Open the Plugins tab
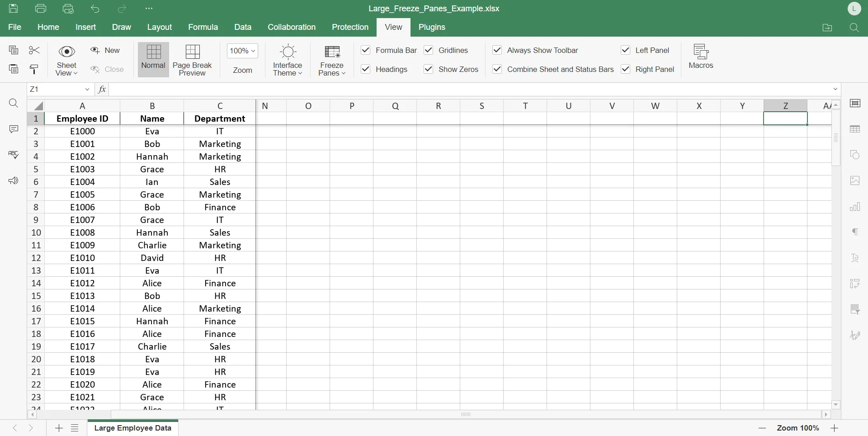Image resolution: width=868 pixels, height=436 pixels. (x=431, y=27)
